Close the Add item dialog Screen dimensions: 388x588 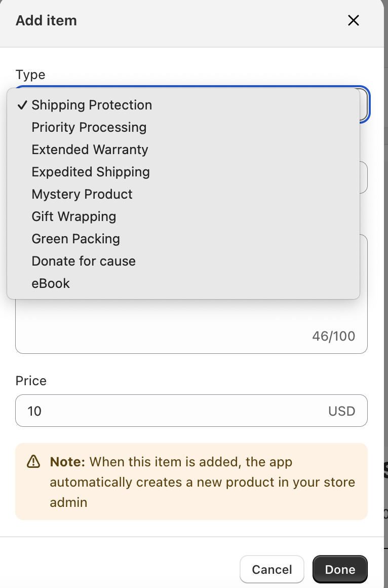pyautogui.click(x=353, y=20)
